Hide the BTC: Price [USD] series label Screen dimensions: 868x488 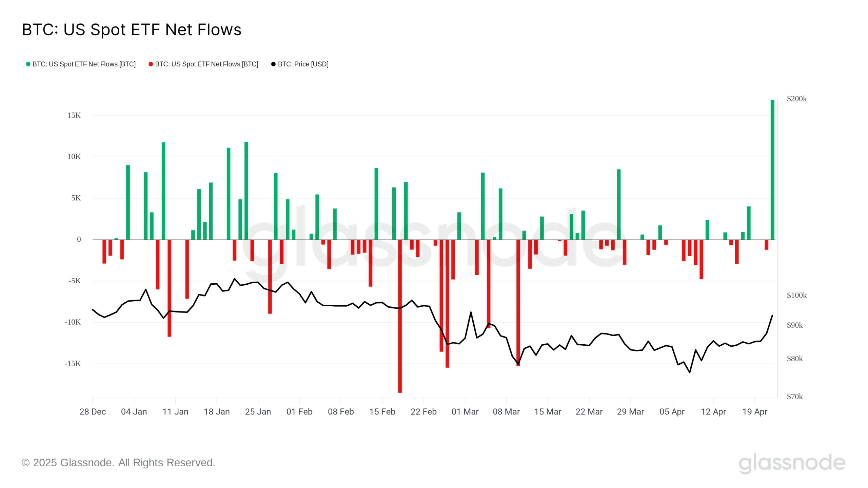click(303, 64)
